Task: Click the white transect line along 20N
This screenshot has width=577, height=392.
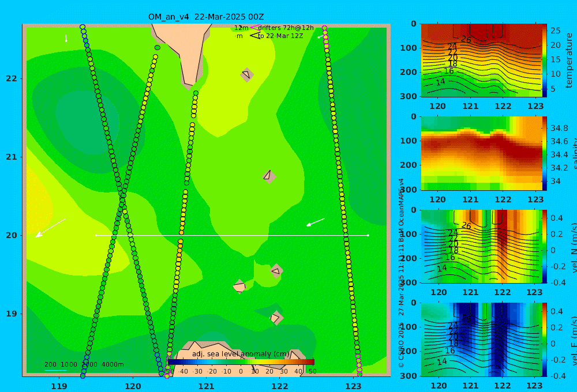Action: [232, 235]
